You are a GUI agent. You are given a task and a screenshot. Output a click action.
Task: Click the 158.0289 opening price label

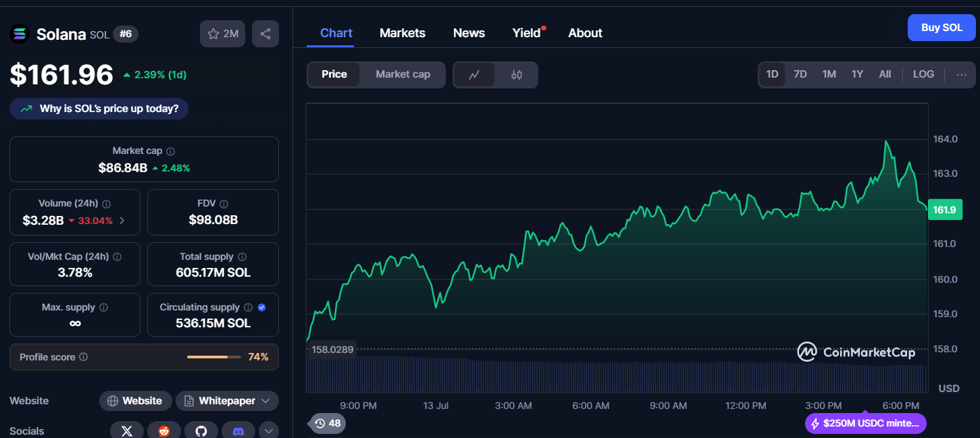coord(332,349)
